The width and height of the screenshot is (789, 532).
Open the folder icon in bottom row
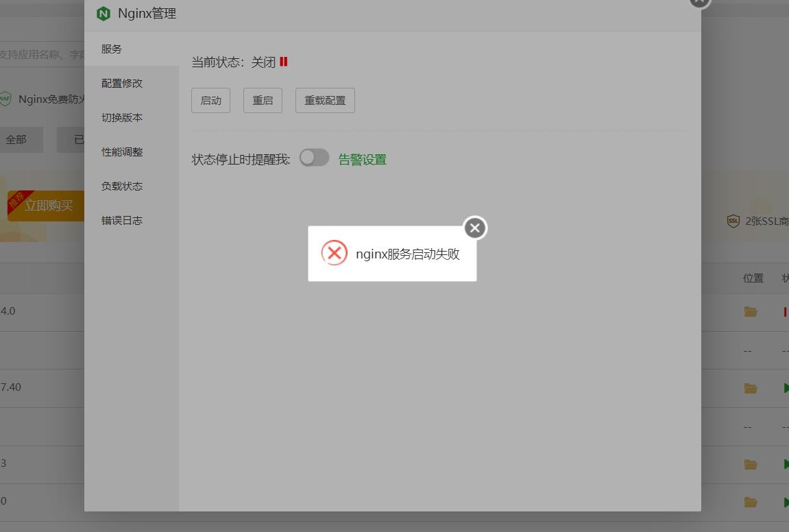750,502
